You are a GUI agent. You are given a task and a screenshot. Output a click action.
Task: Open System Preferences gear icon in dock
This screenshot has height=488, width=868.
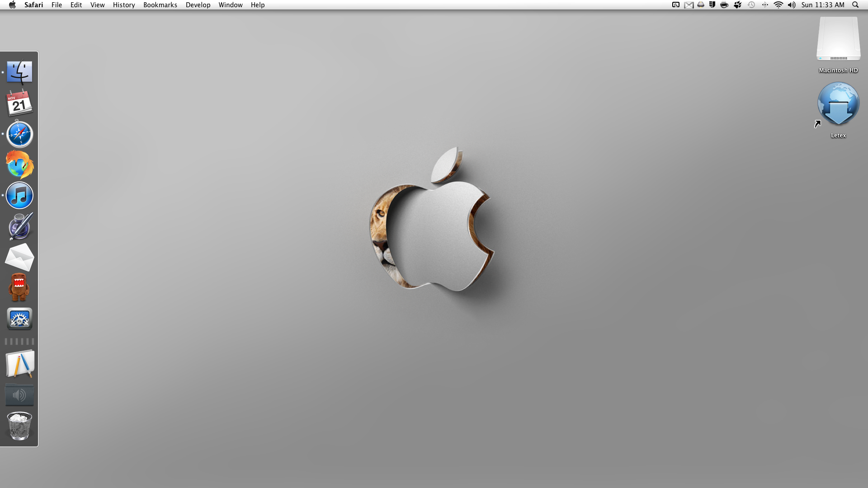click(19, 319)
